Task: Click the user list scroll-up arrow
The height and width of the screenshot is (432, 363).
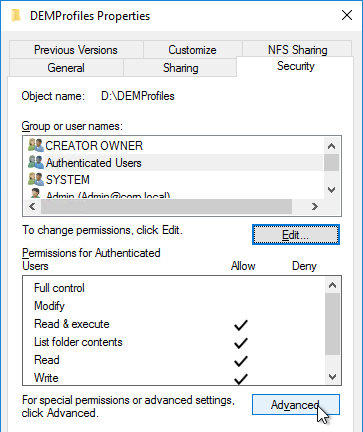Action: tap(331, 146)
